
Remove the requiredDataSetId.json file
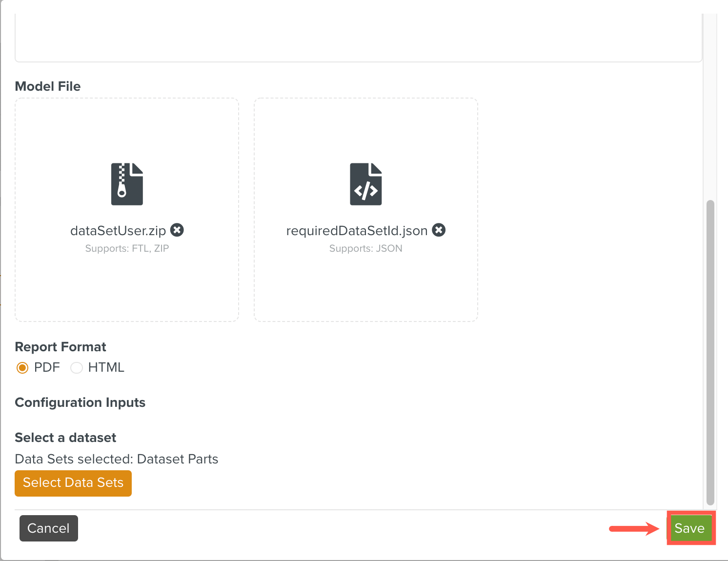coord(439,230)
